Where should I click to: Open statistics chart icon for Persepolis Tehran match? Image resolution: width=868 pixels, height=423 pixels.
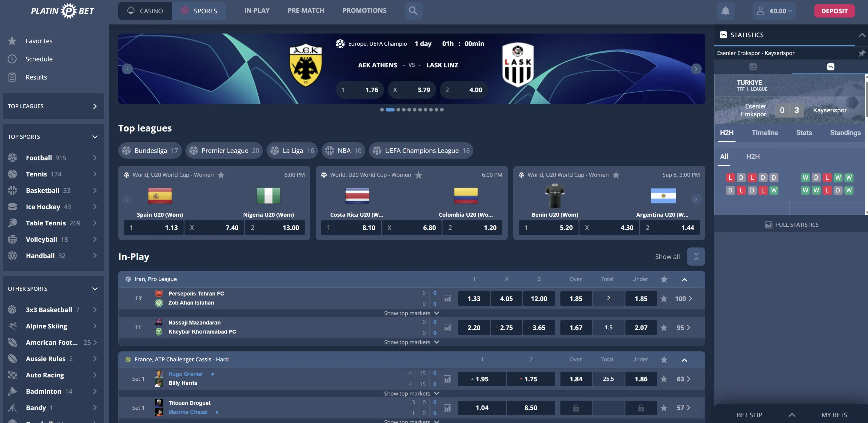447,299
